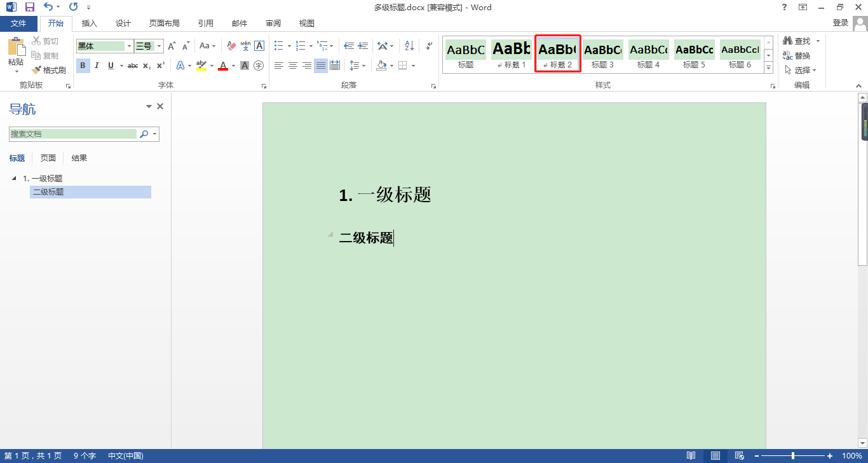Click the bullets list icon
Viewport: 868px width, 463px height.
coord(278,46)
